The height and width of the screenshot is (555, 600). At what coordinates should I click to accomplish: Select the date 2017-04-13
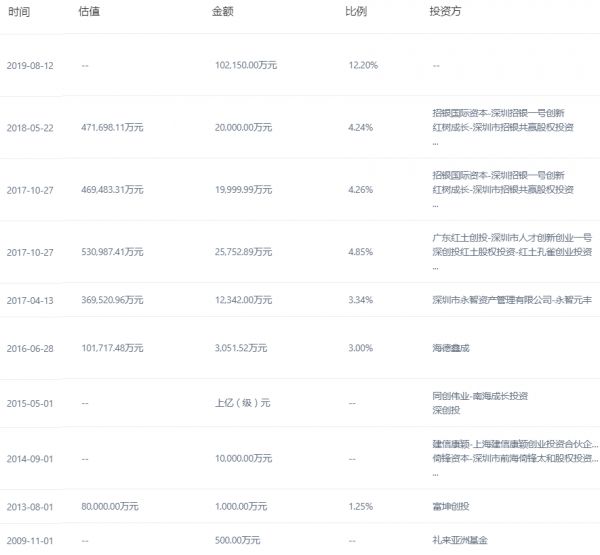(30, 300)
